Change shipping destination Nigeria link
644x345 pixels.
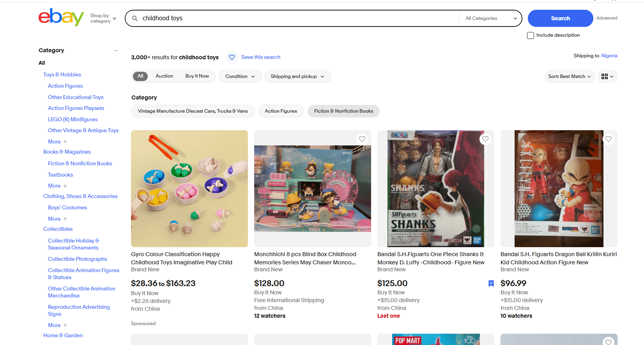tap(609, 56)
